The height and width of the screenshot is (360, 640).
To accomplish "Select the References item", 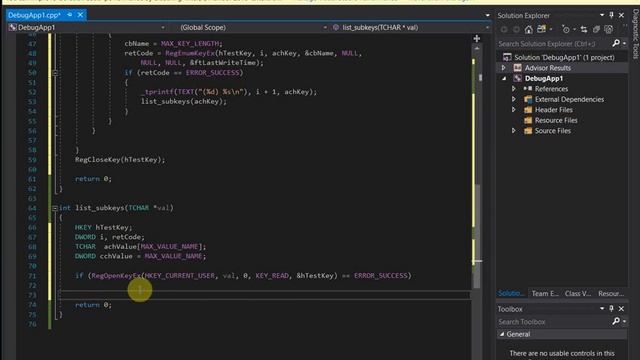I will pos(551,89).
